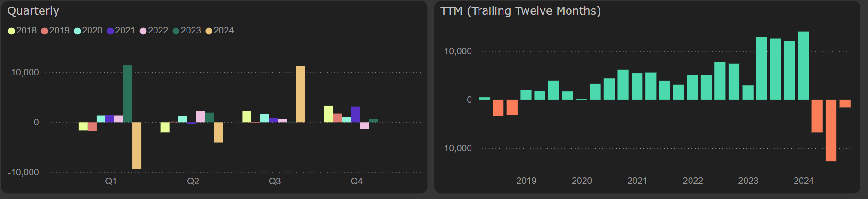Select the last small orange TTM bar
868x199 pixels.
[845, 103]
